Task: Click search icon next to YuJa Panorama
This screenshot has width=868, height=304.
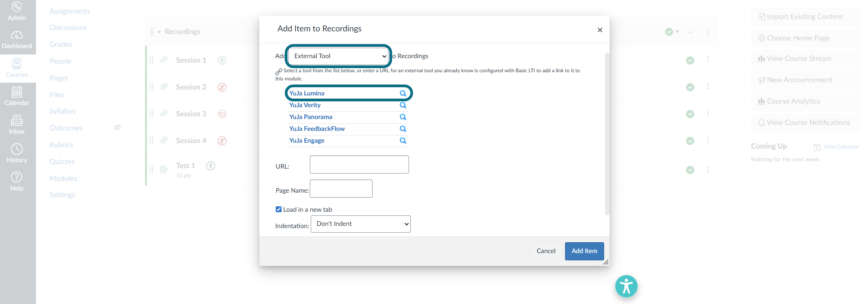Action: (403, 117)
